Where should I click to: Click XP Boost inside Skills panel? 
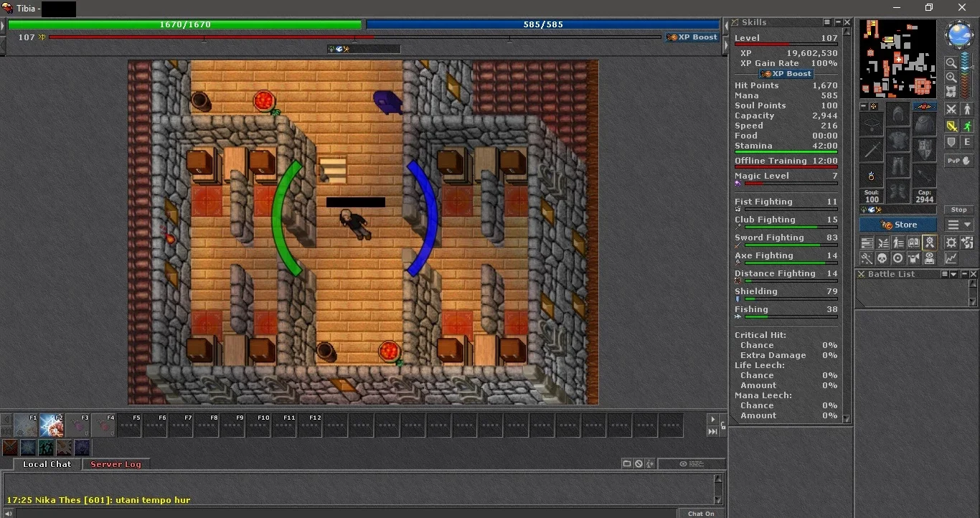[786, 74]
